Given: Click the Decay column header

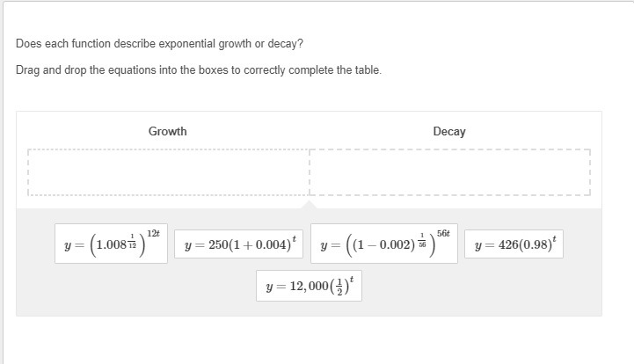Looking at the screenshot, I should [x=449, y=131].
